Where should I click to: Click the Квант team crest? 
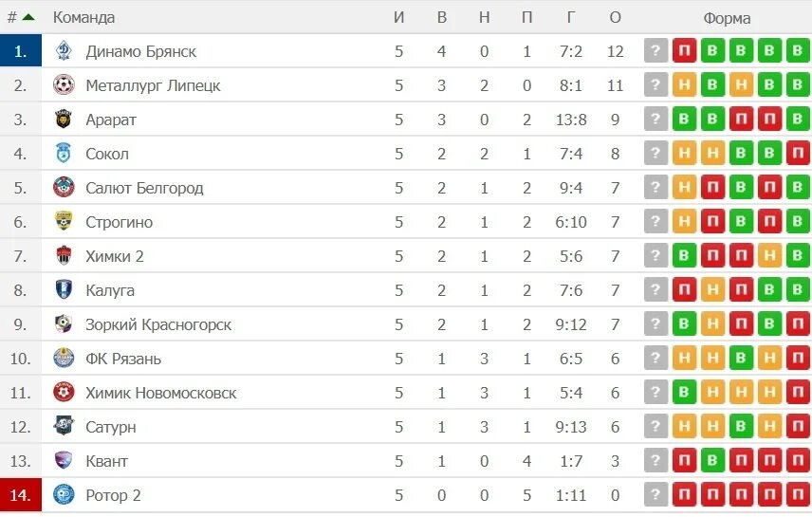coord(64,460)
